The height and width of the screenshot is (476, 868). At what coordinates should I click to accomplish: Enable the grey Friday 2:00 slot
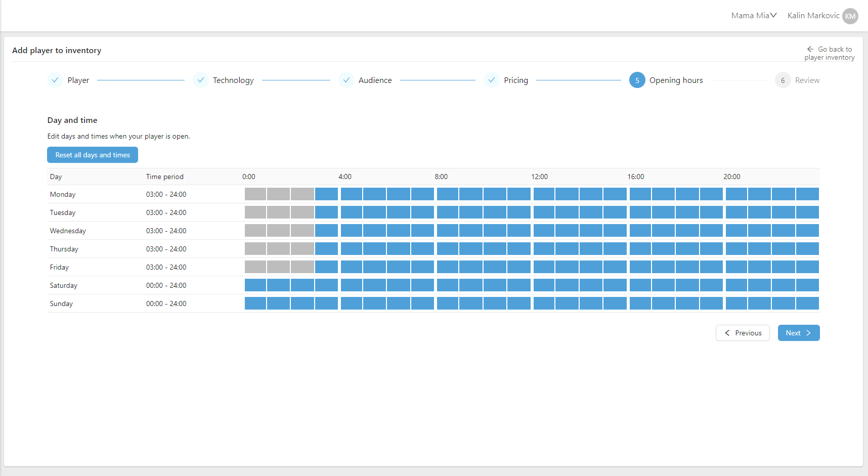tap(302, 267)
